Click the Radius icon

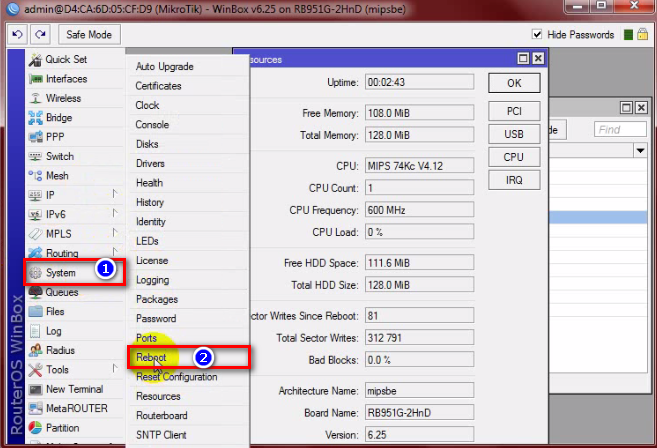click(36, 350)
